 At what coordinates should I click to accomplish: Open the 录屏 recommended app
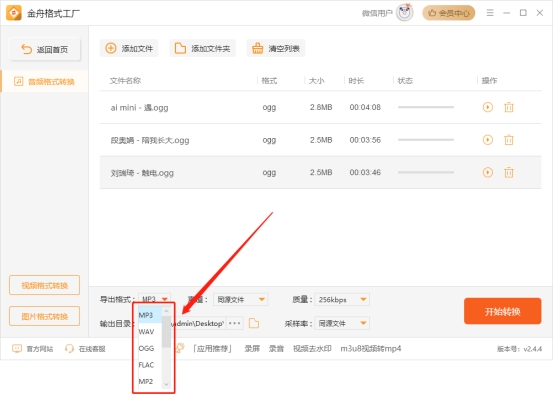click(252, 349)
